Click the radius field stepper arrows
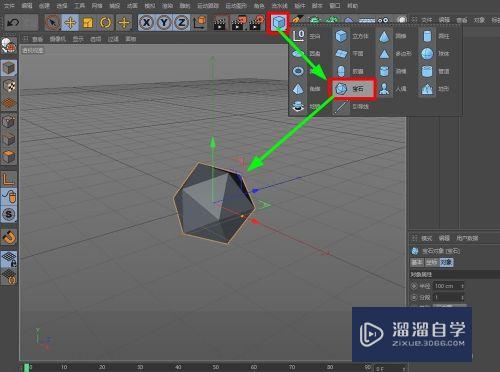Viewport: 500px width, 372px height. [x=462, y=286]
